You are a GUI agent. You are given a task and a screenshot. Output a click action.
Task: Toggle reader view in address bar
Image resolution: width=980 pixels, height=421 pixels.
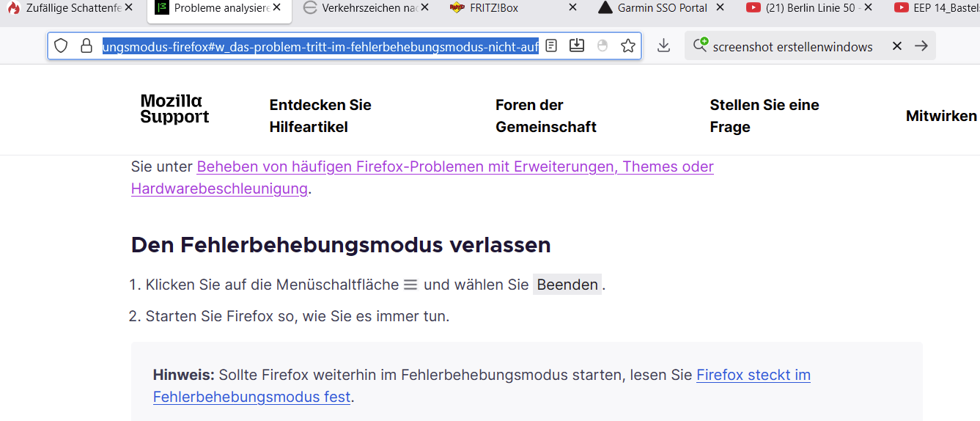pyautogui.click(x=551, y=45)
